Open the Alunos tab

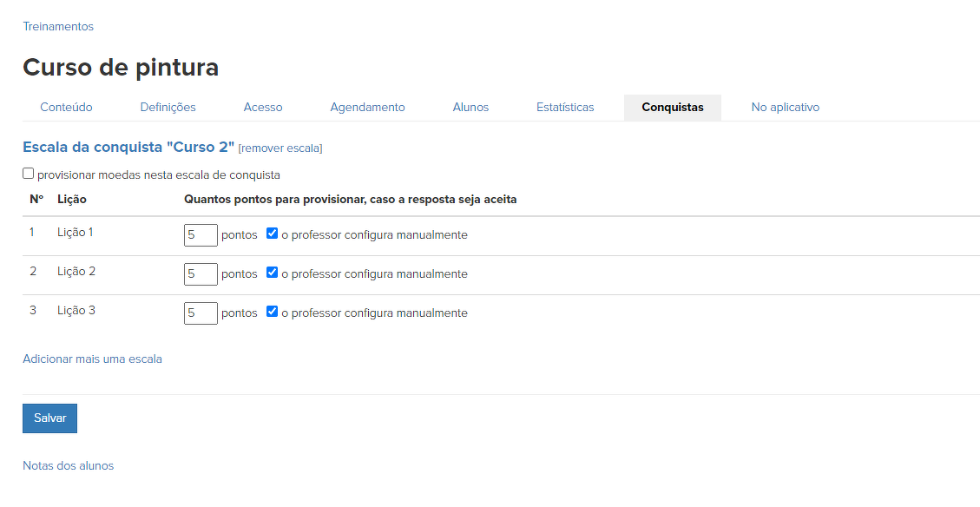tap(470, 107)
